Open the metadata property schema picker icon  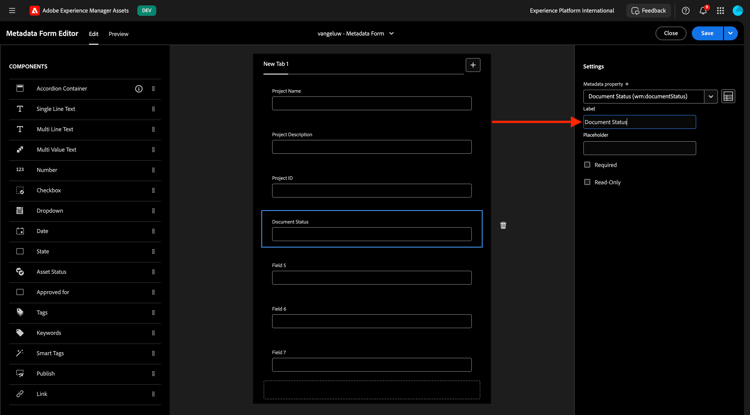point(728,96)
